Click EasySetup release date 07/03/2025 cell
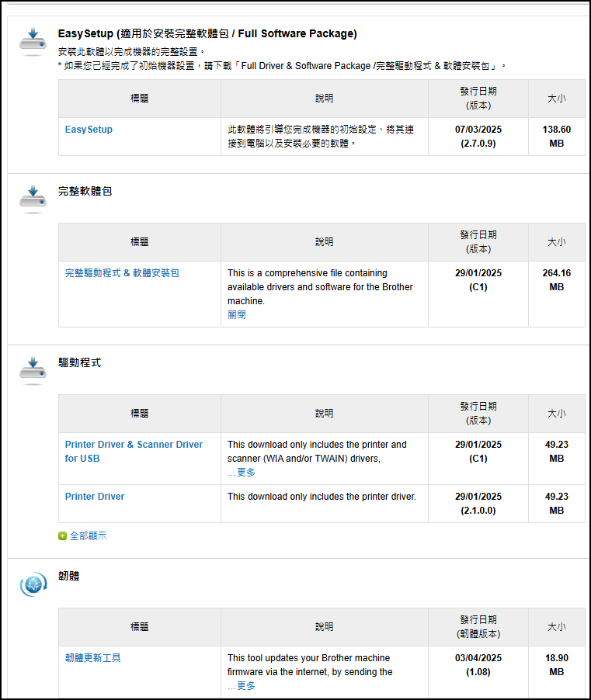591x700 pixels. pos(478,137)
